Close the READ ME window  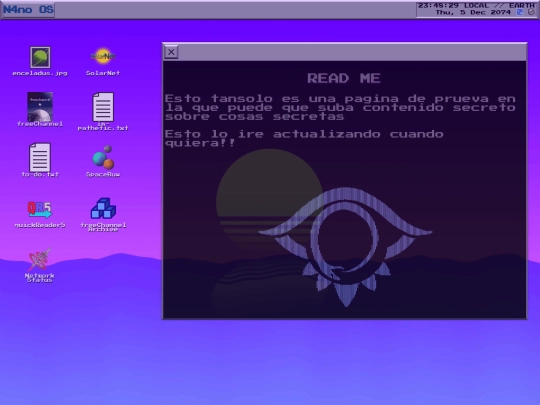pyautogui.click(x=171, y=52)
